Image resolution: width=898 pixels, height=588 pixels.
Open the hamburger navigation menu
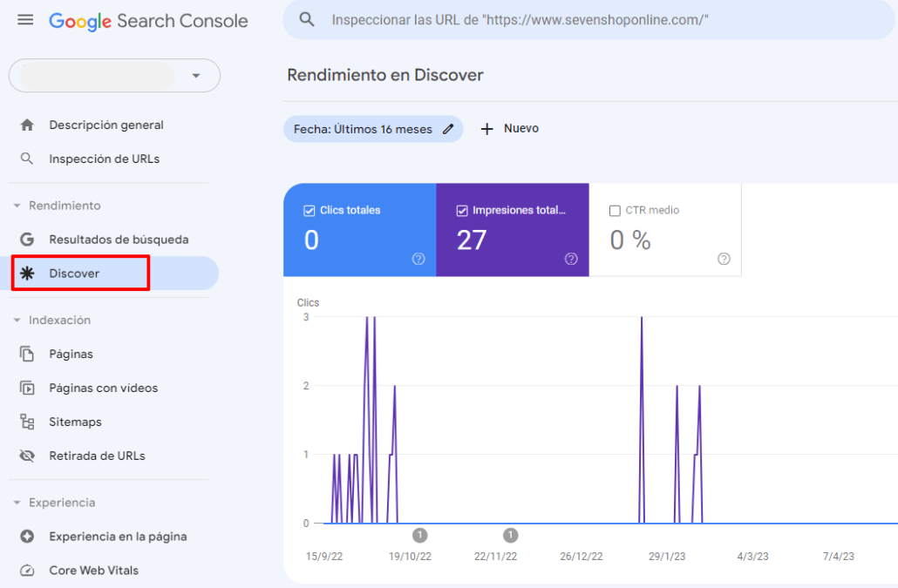coord(25,19)
